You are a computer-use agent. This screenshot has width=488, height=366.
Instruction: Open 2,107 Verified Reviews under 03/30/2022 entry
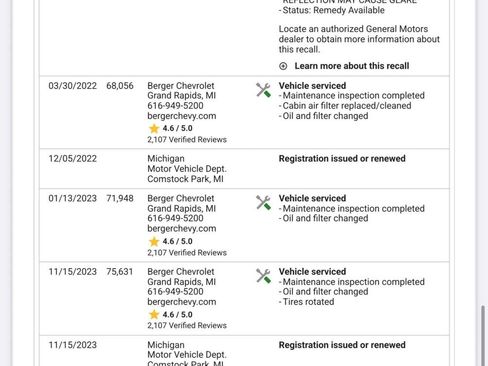click(187, 140)
